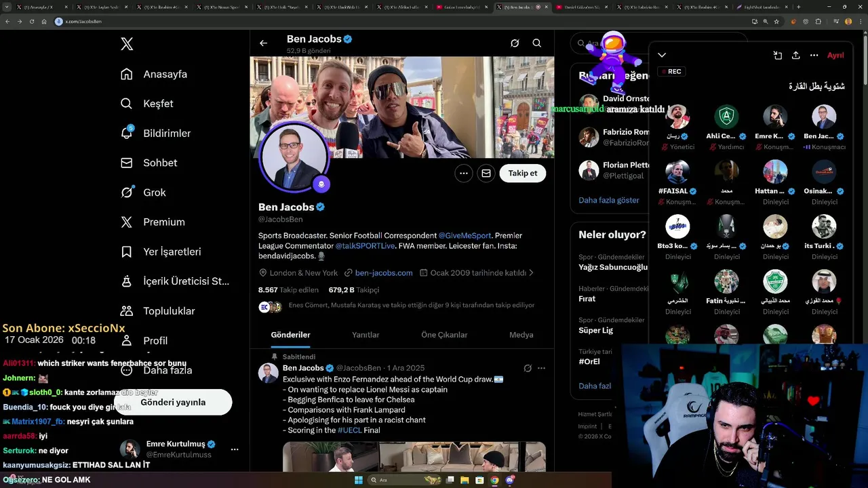The width and height of the screenshot is (868, 488).
Task: Open the ben-jacobs.com website link
Action: point(384,272)
